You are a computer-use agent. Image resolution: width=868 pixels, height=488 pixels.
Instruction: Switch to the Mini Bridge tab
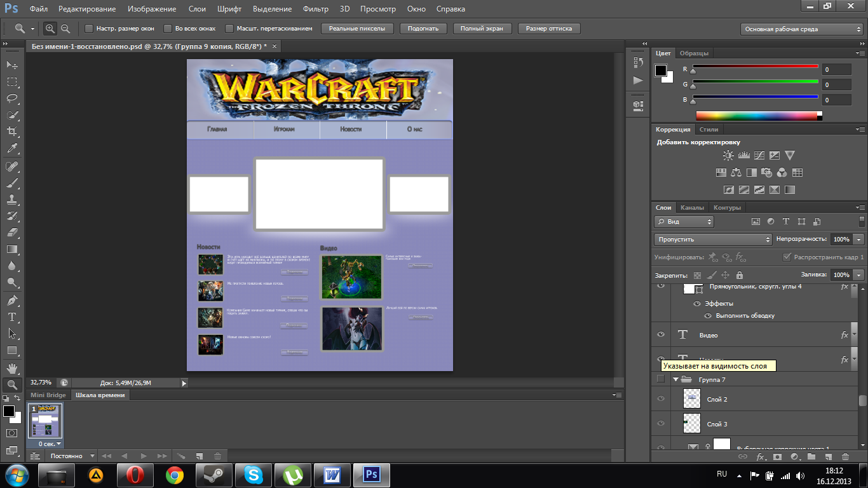[x=48, y=395]
